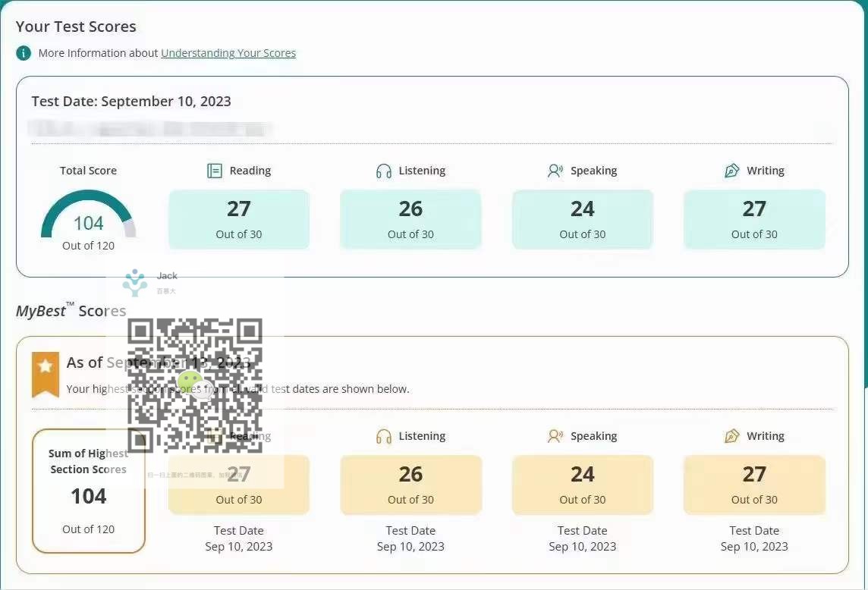Click the Reading book icon in test scores
The height and width of the screenshot is (590, 868).
tap(214, 171)
